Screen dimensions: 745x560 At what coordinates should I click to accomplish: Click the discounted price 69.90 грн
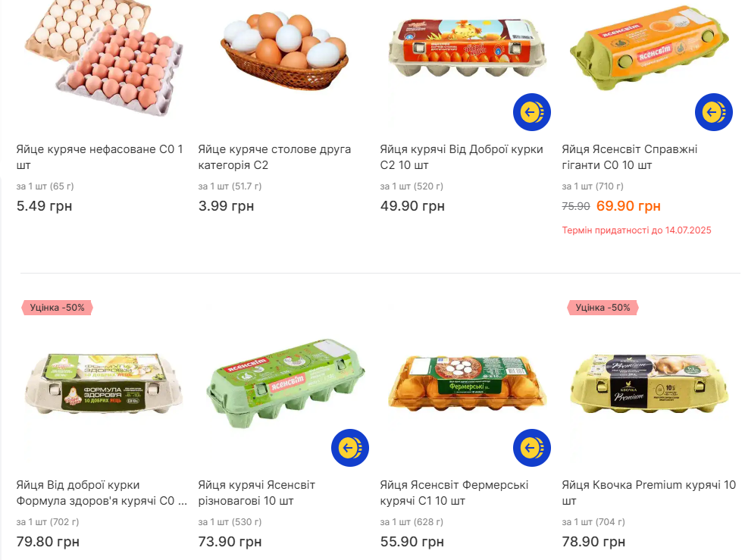(x=628, y=206)
